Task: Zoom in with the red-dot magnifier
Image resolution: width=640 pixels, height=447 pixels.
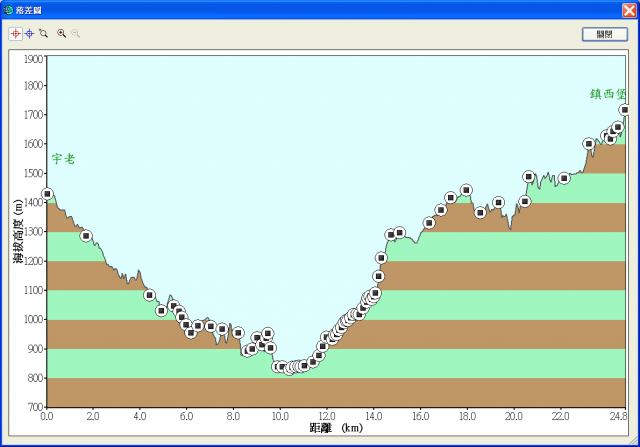Action: point(61,33)
